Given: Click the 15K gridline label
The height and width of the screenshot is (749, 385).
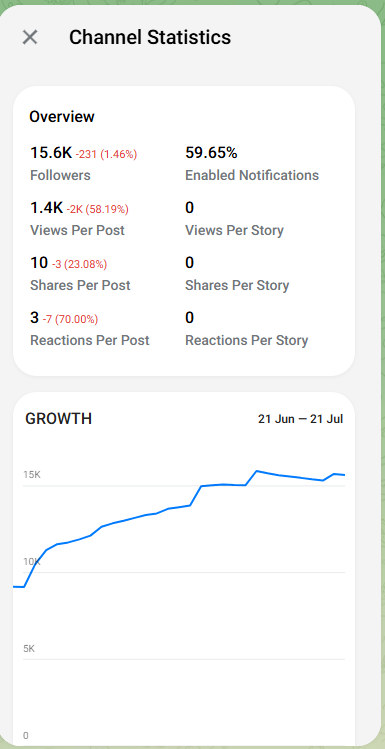Looking at the screenshot, I should [x=32, y=475].
